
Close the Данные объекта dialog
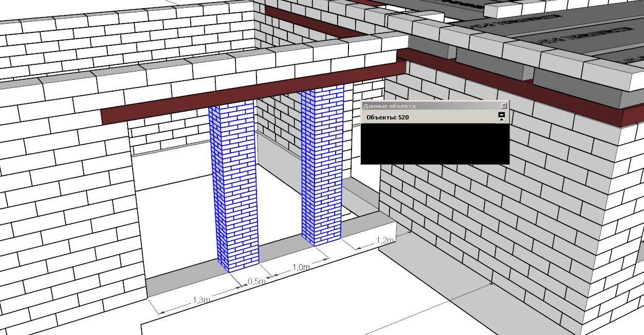point(504,105)
